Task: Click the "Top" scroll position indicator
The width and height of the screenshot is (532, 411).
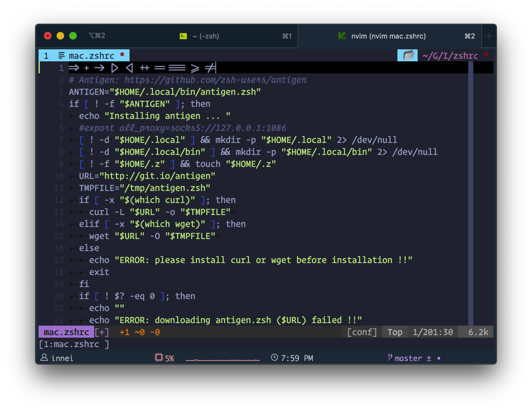Action: click(x=395, y=332)
